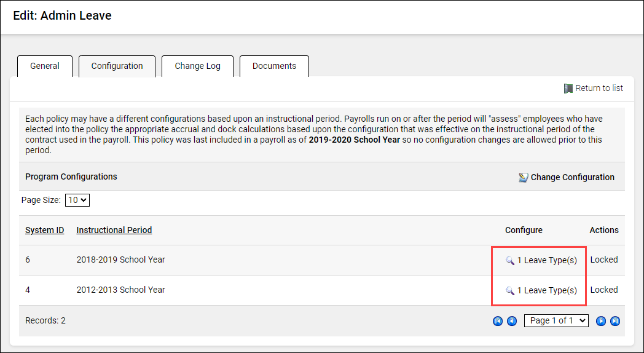Click the Change Configuration link text
Image resolution: width=644 pixels, height=353 pixels.
572,177
